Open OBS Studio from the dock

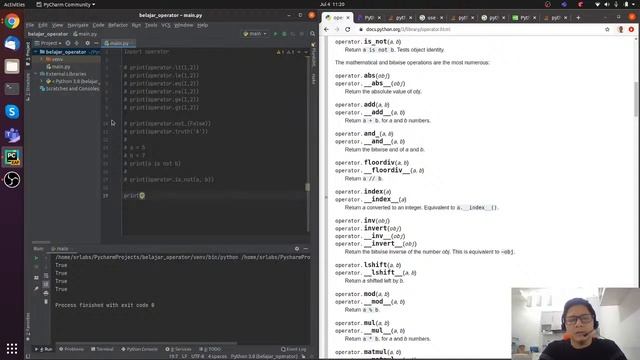point(12,180)
